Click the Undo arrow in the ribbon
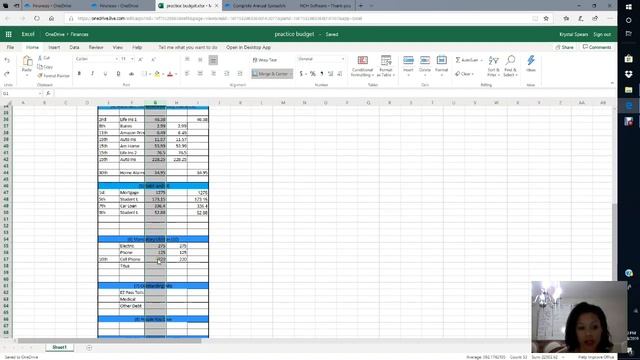This screenshot has height=360, width=640. click(x=7, y=60)
